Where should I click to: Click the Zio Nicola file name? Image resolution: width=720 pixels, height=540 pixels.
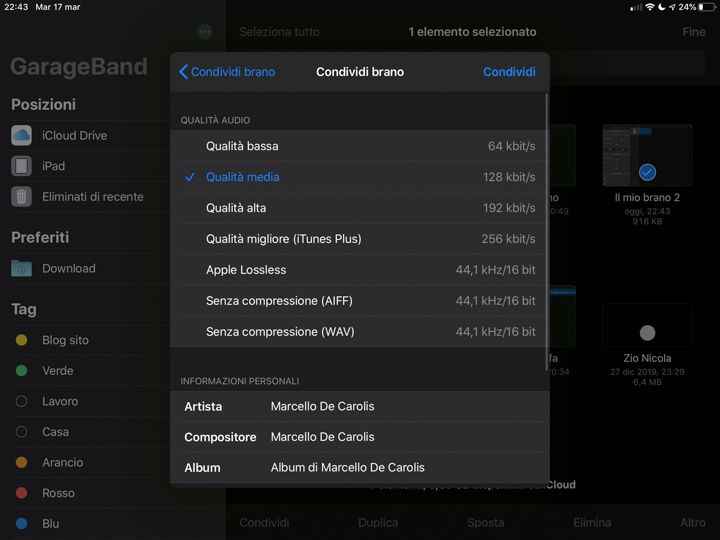coord(647,358)
